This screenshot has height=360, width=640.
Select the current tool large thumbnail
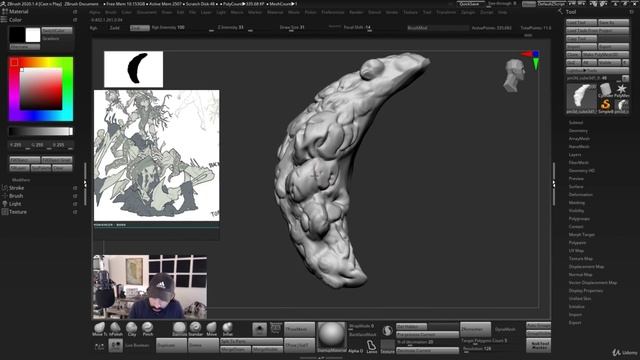click(x=581, y=98)
